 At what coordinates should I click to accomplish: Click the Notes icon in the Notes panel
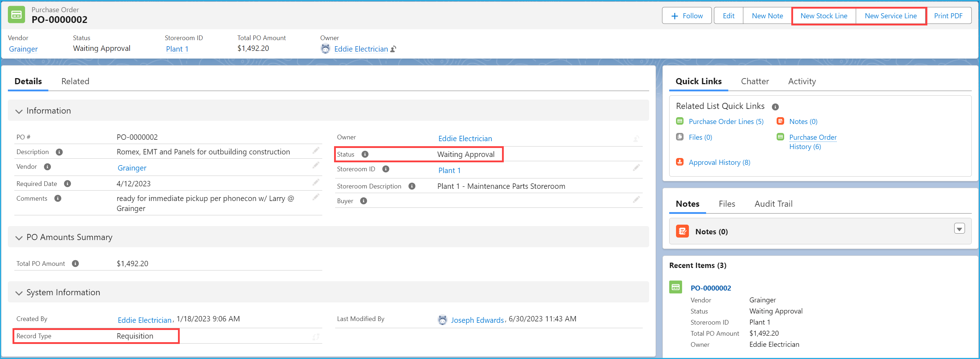click(682, 231)
